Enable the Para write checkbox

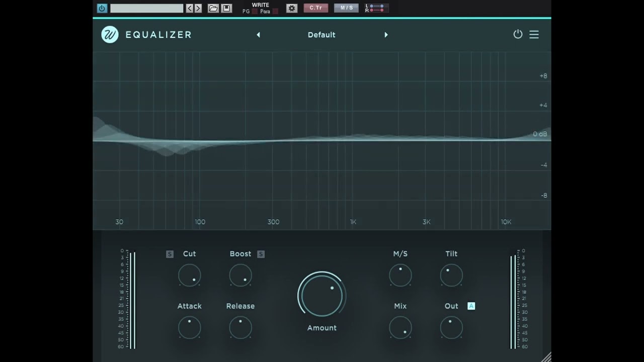[275, 11]
